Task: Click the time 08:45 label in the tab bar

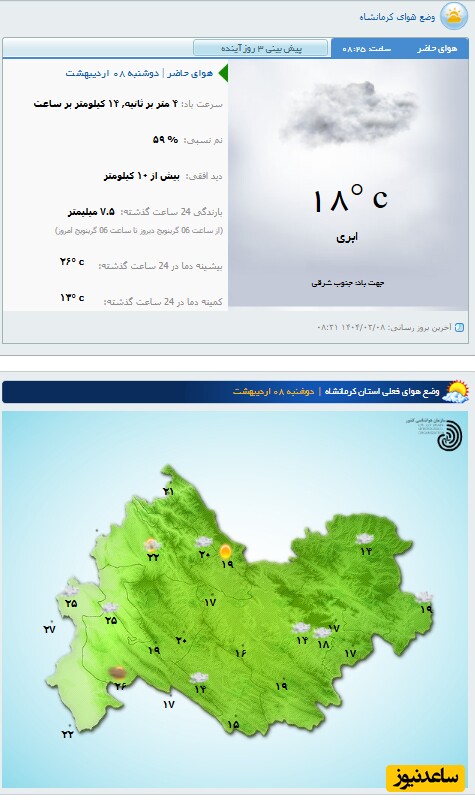Action: [x=366, y=49]
